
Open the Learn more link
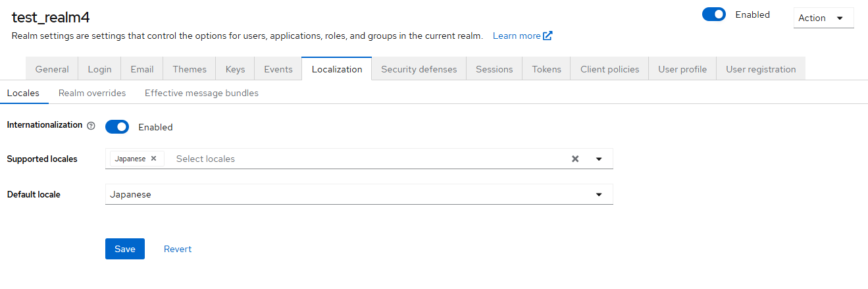(517, 36)
